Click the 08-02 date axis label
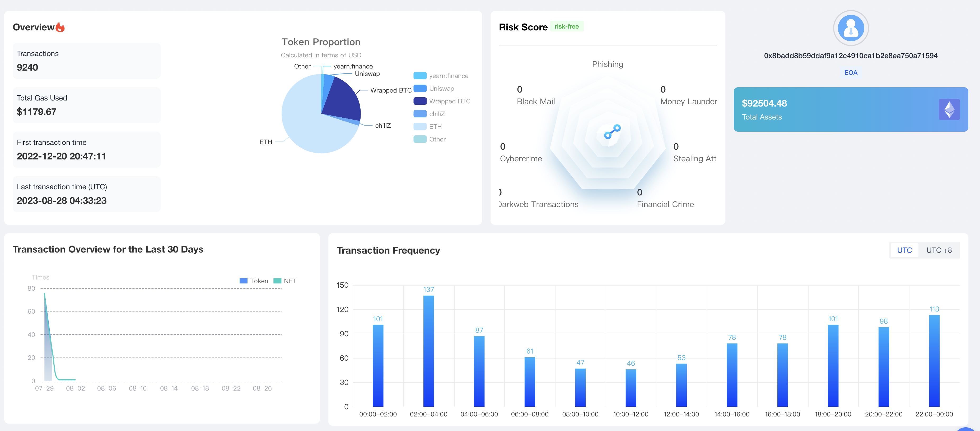This screenshot has height=431, width=980. (75, 388)
